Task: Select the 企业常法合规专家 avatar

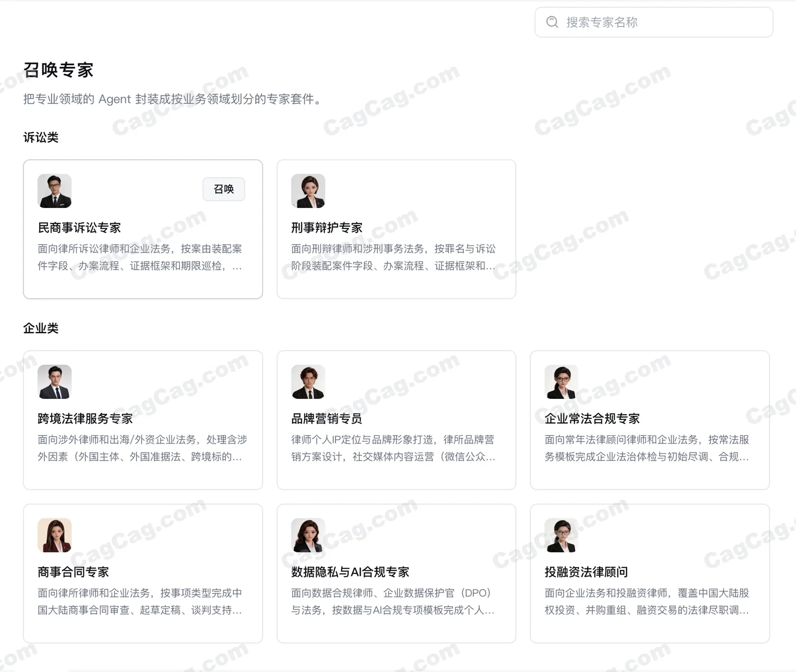Action: click(x=561, y=382)
